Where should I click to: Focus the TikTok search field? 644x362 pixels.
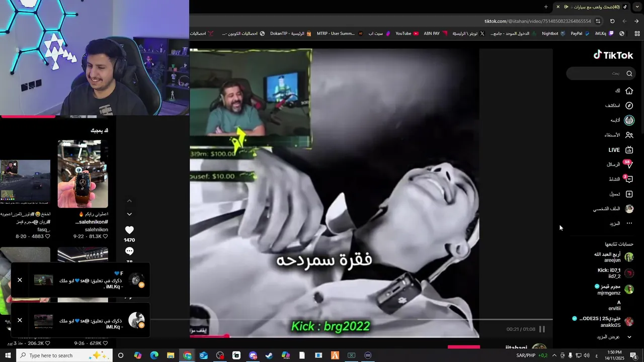click(601, 73)
